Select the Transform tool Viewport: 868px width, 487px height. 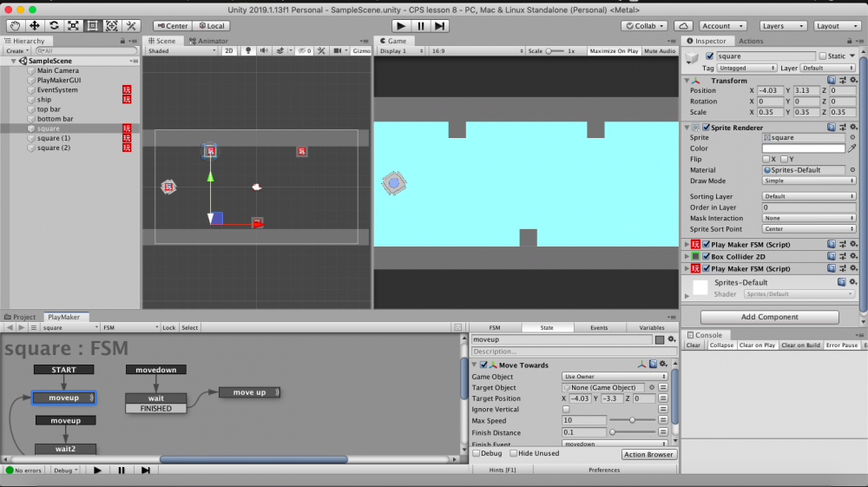coord(112,26)
